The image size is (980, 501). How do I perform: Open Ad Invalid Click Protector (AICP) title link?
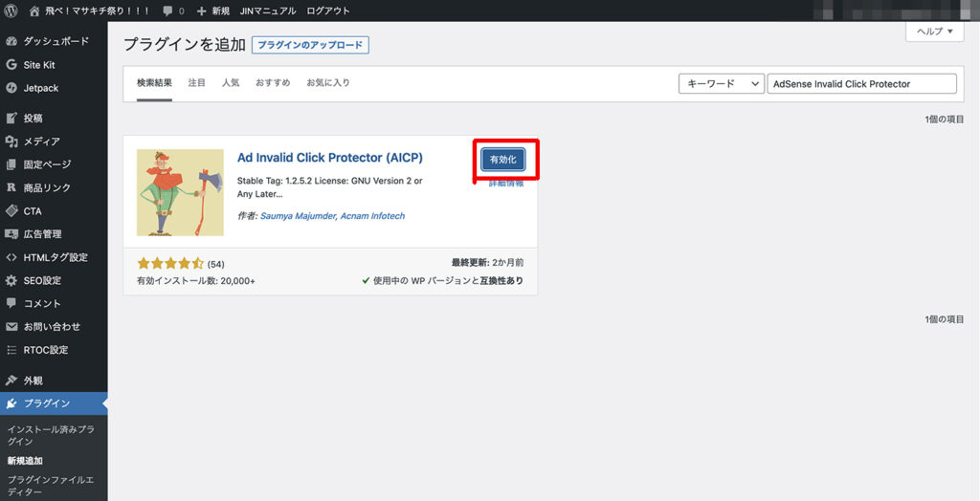click(x=330, y=158)
